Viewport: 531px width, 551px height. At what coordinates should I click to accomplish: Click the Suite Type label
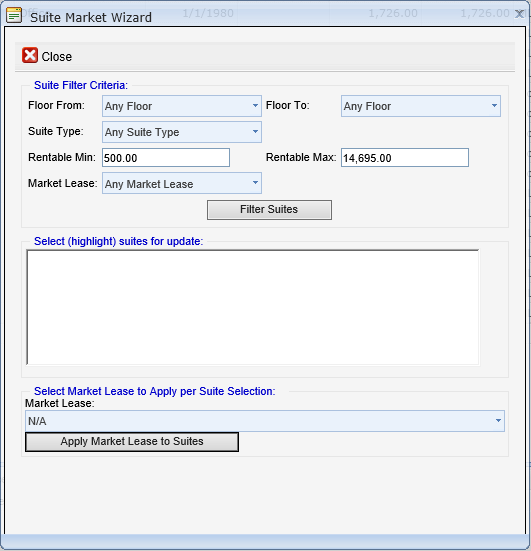(x=56, y=131)
